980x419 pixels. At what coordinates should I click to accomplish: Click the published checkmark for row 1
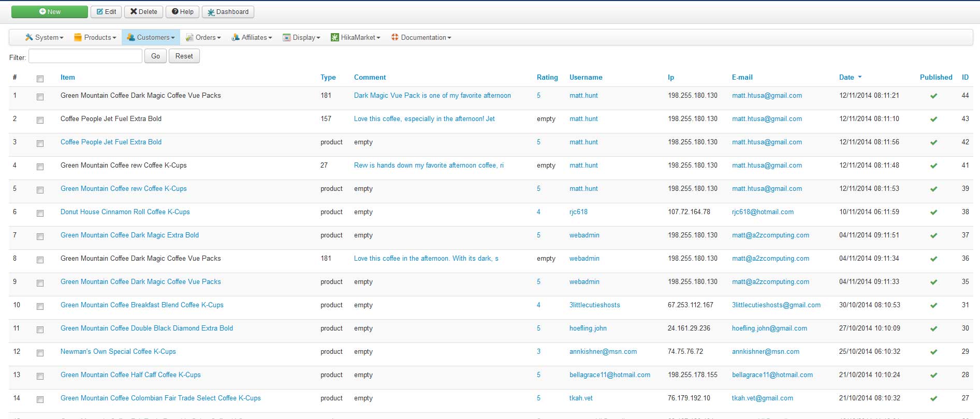point(933,96)
